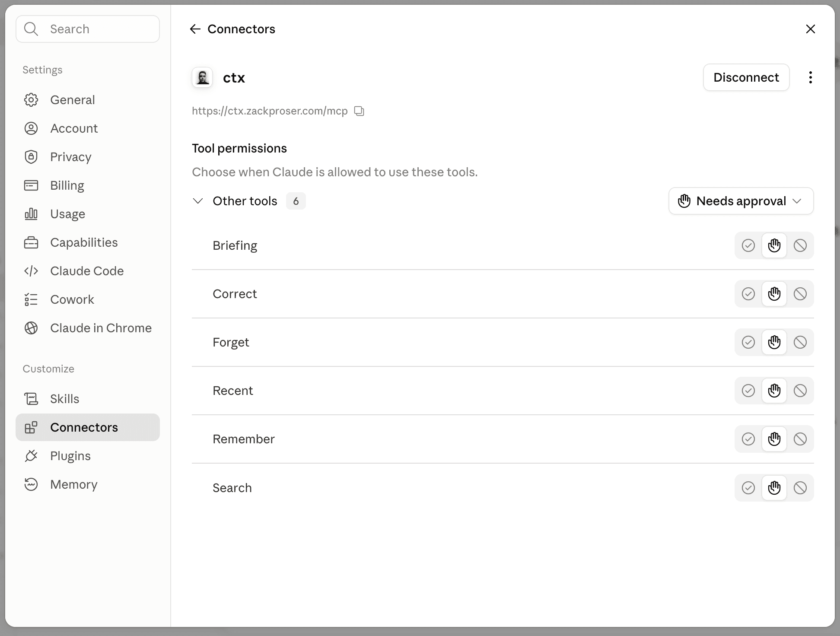
Task: Set Briefing tool to always allow
Action: (x=748, y=245)
